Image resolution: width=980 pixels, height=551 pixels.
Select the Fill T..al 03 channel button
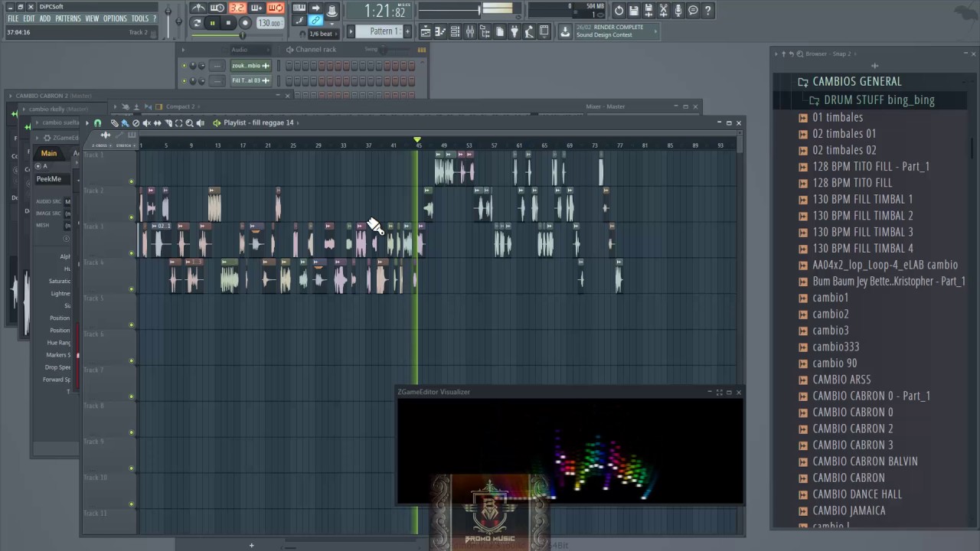(x=250, y=80)
